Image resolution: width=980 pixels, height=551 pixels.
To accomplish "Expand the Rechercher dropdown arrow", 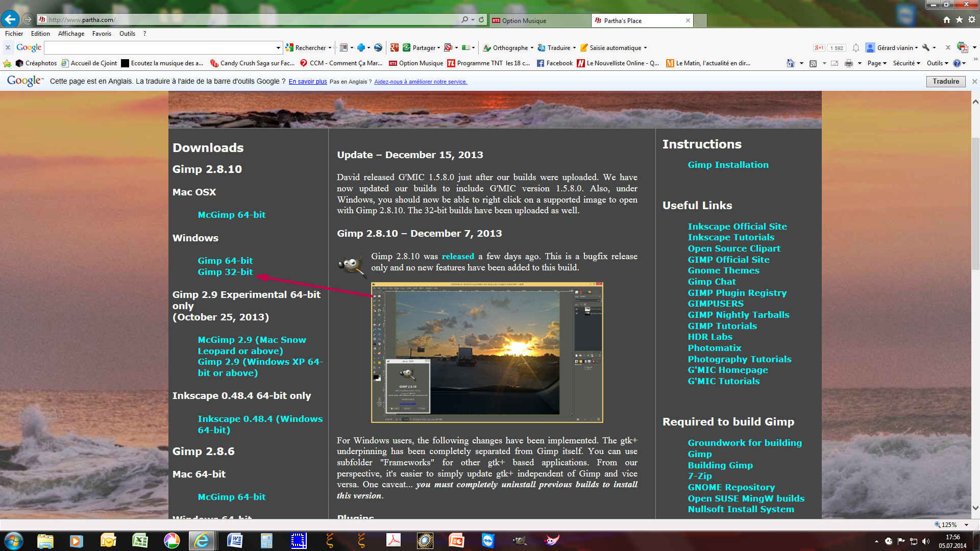I will click(330, 48).
